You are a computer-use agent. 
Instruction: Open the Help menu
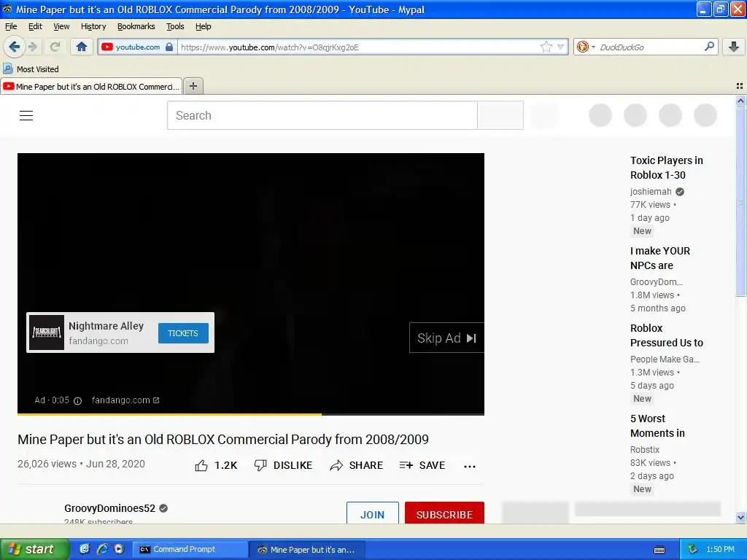point(204,26)
